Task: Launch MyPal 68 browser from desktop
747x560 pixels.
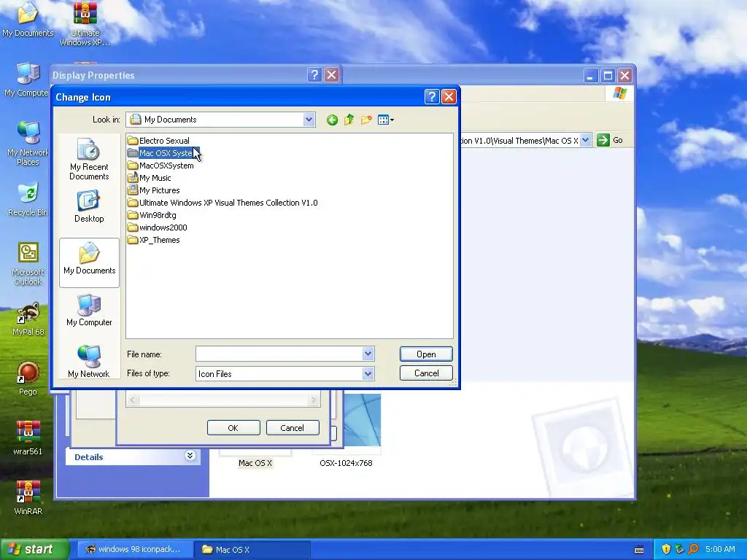Action: point(28,319)
